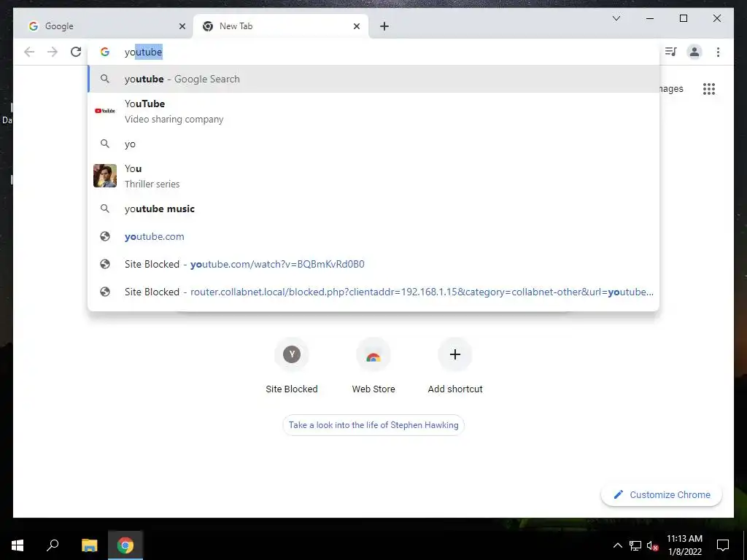Click the Chrome taskbar icon
Image resolution: width=747 pixels, height=560 pixels.
(125, 545)
